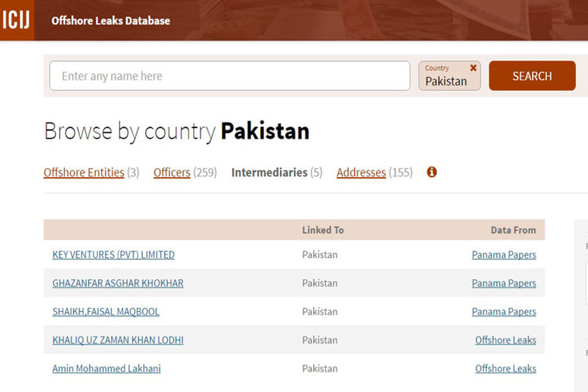Click the SEARCH button

(532, 76)
